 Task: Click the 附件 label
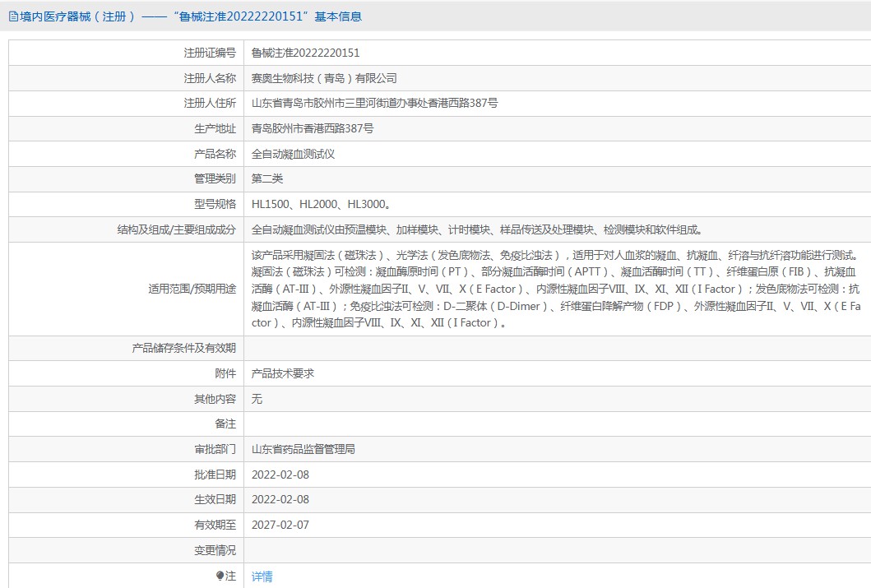pyautogui.click(x=225, y=373)
